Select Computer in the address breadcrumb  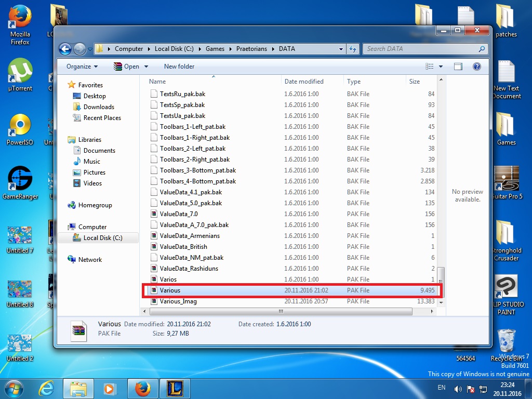click(129, 49)
